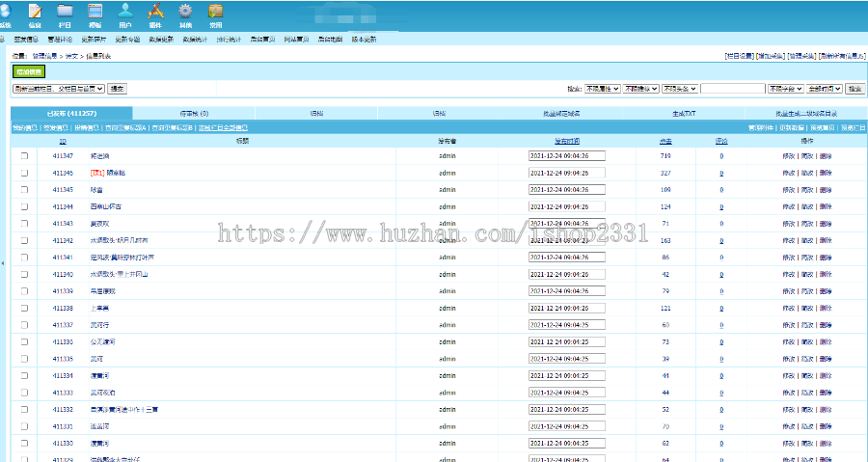Check the box for row 411342
The width and height of the screenshot is (868, 462).
24,241
